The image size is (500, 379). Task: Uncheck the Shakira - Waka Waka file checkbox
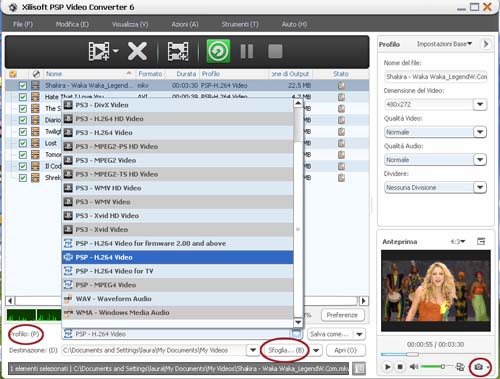tap(23, 86)
